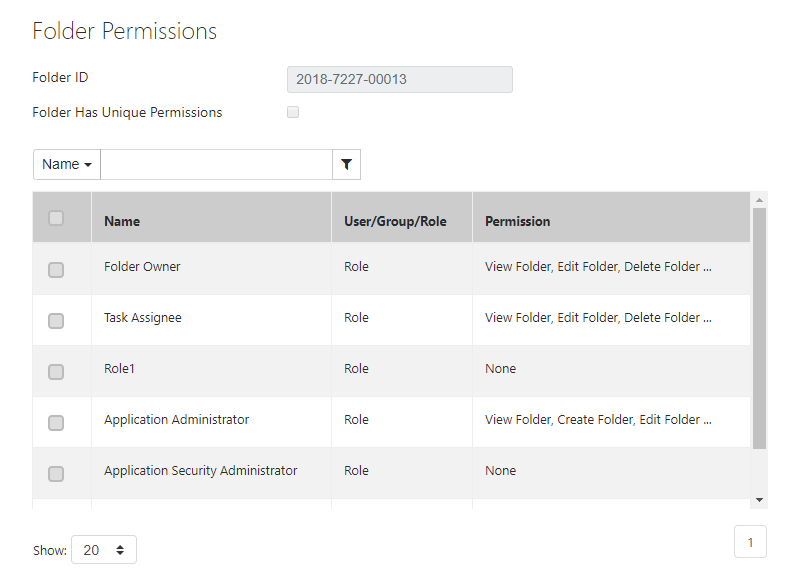The image size is (800, 577).
Task: Toggle Folder Has Unique Permissions checkbox
Action: pos(293,112)
